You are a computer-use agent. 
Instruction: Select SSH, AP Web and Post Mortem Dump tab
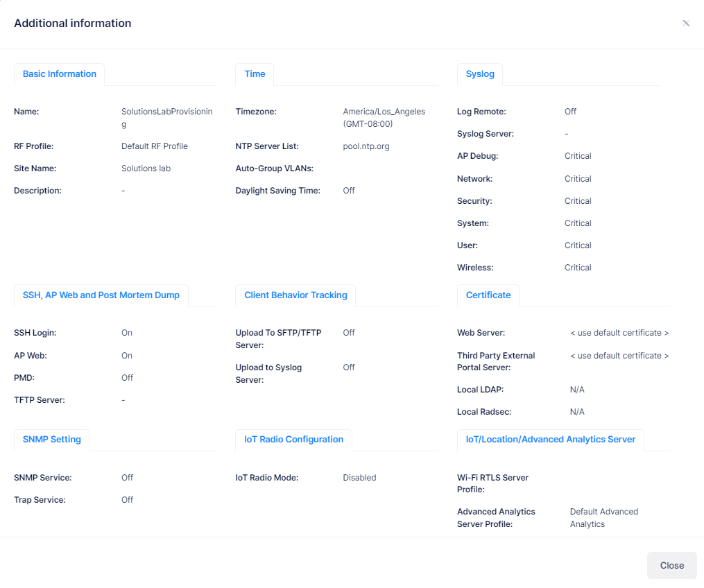pyautogui.click(x=101, y=295)
